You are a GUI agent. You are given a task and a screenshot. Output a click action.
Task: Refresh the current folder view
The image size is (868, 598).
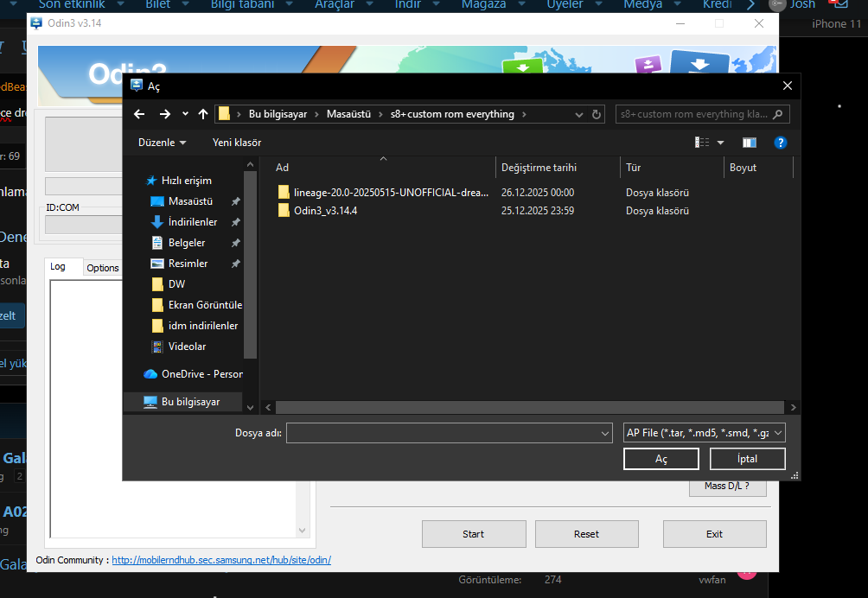point(597,115)
